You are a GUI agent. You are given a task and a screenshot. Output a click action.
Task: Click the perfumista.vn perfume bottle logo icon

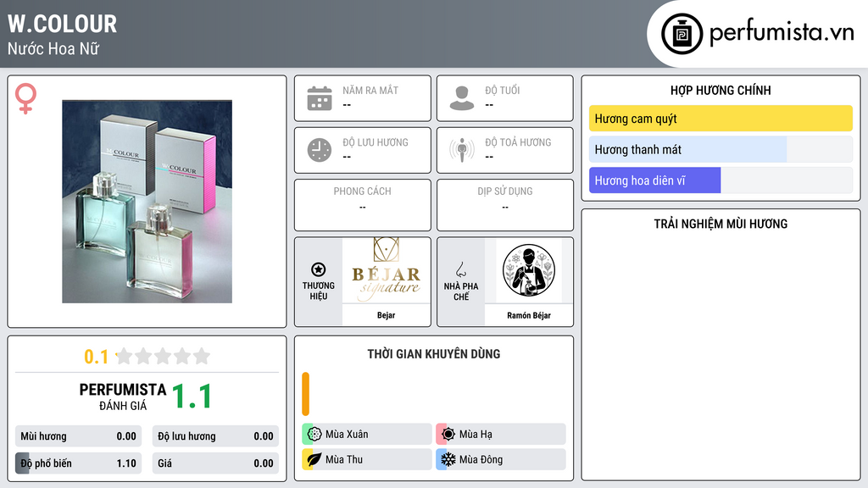coord(682,34)
